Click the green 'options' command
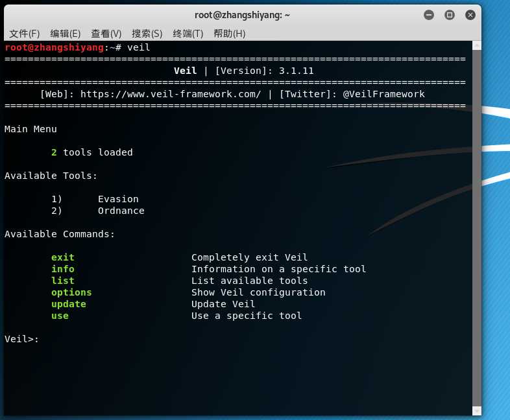The width and height of the screenshot is (510, 420). pos(71,293)
